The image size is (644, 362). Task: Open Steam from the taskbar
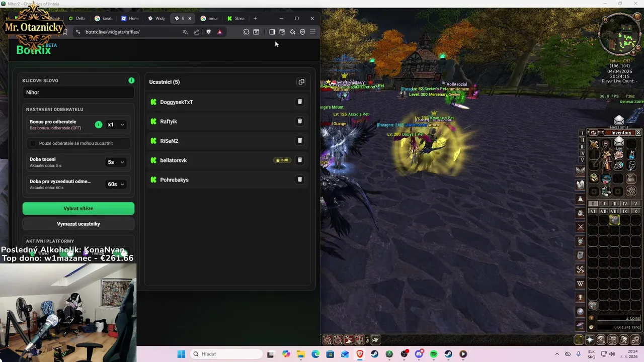[x=375, y=354]
